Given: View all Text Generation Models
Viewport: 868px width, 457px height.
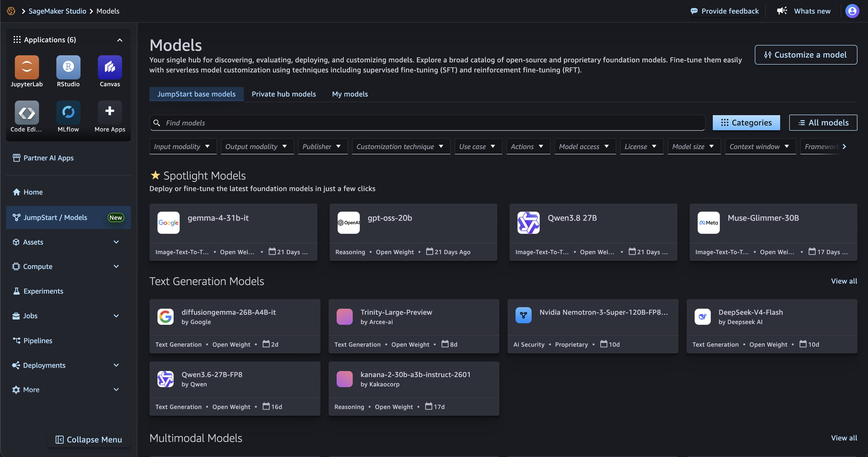Looking at the screenshot, I should pos(844,281).
